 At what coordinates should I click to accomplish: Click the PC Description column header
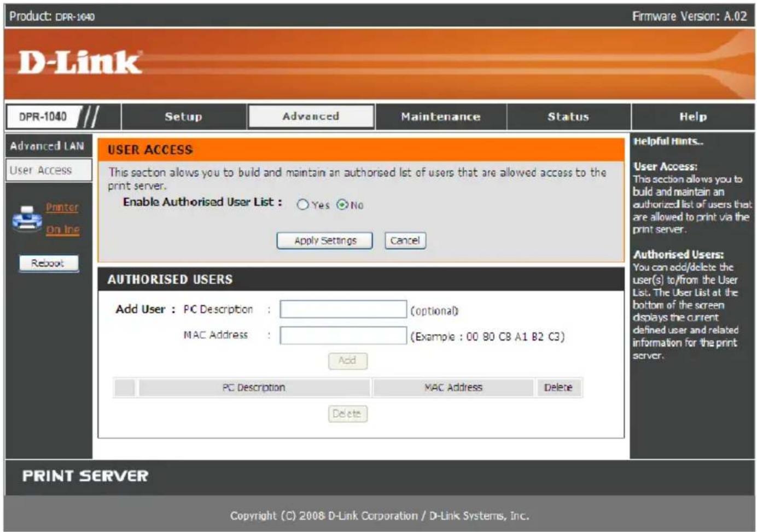tap(254, 388)
